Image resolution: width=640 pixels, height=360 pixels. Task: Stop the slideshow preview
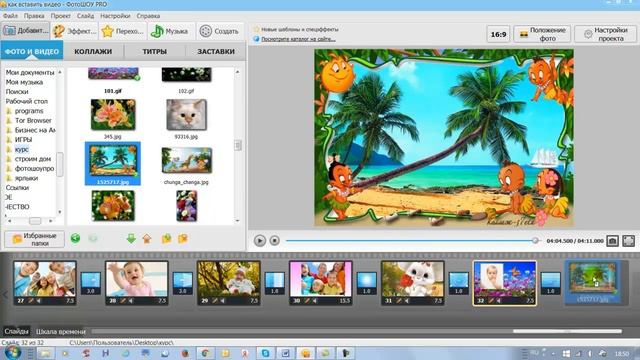(x=275, y=241)
